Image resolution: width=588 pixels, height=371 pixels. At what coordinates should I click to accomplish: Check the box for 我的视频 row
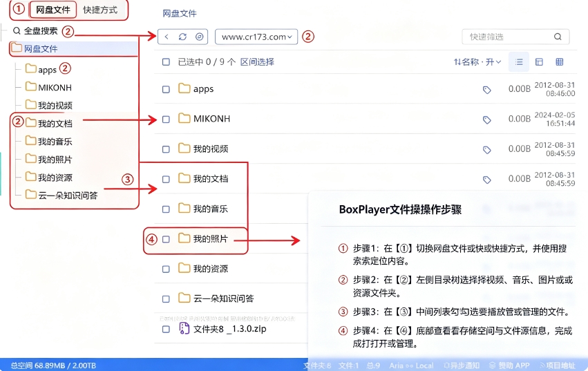click(166, 149)
